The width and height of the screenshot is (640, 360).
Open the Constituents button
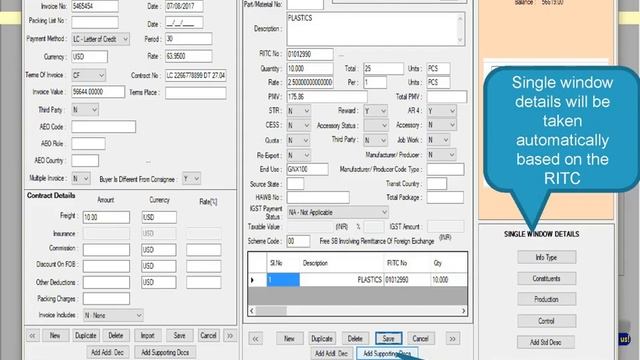click(x=547, y=278)
